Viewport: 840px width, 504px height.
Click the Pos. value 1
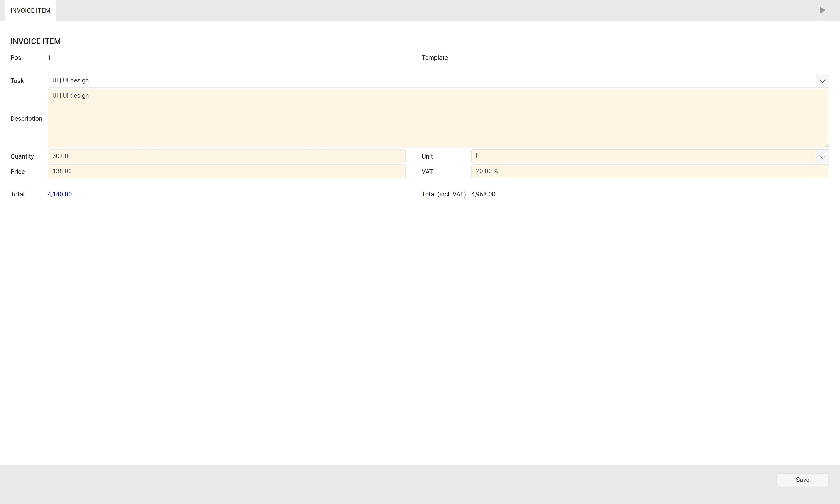coord(49,58)
